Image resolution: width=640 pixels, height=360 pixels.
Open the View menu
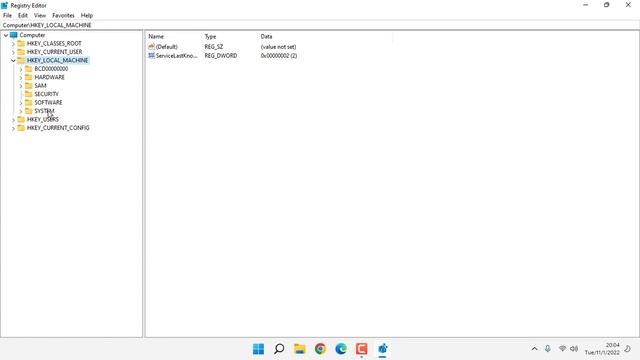click(x=40, y=16)
